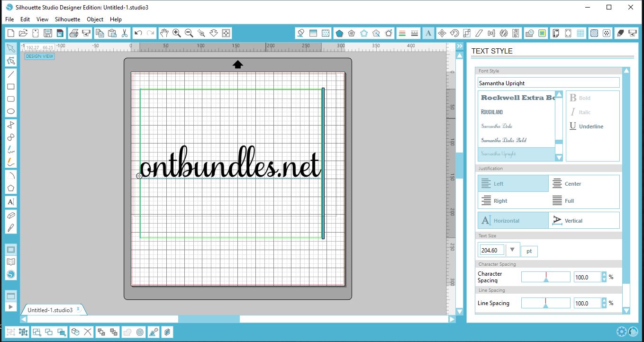Open the Text Size dropdown arrow
Viewport: 644px width, 342px height.
point(512,250)
